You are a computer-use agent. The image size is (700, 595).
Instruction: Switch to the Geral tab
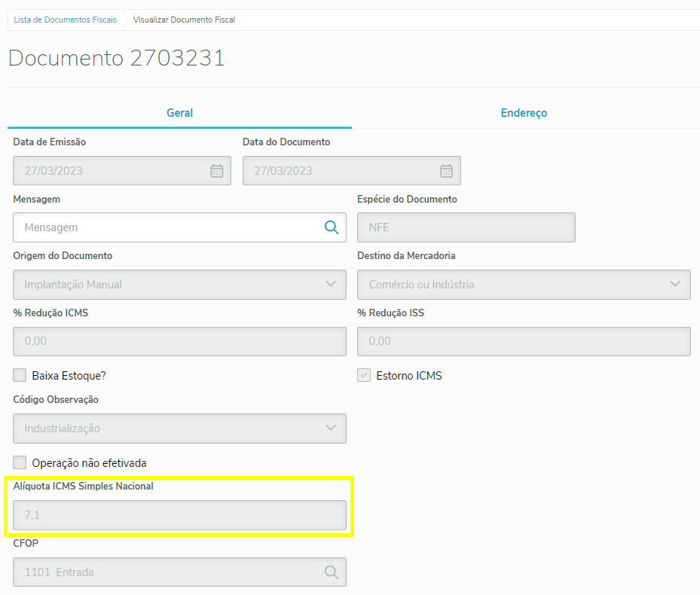179,113
